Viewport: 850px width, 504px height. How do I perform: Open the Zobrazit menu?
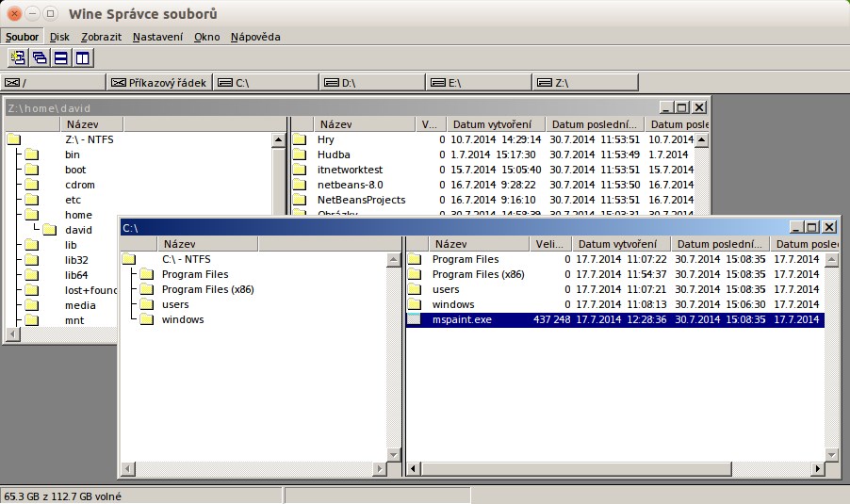click(101, 37)
